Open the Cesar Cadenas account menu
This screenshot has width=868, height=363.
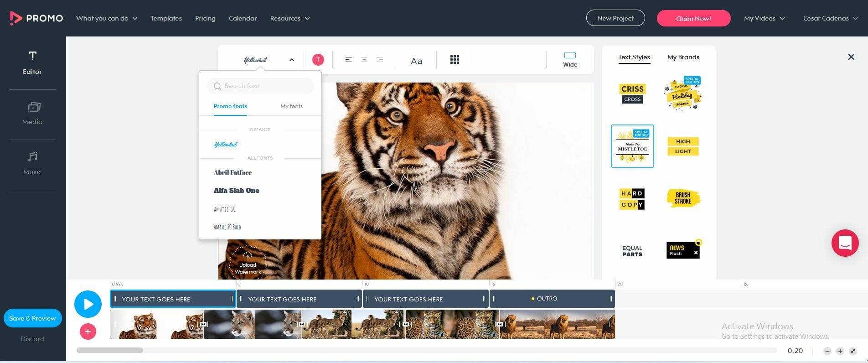coord(831,18)
